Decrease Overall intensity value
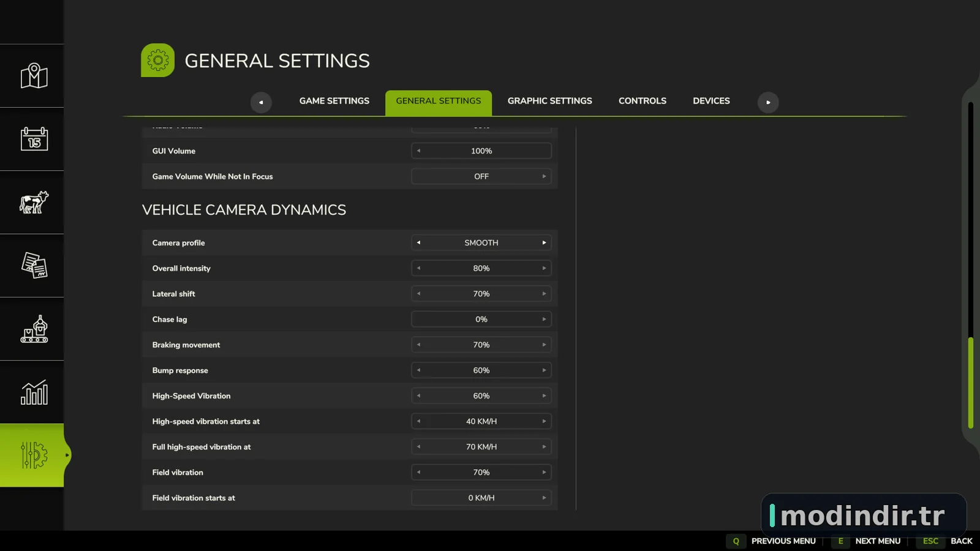Image resolution: width=980 pixels, height=551 pixels. point(419,268)
